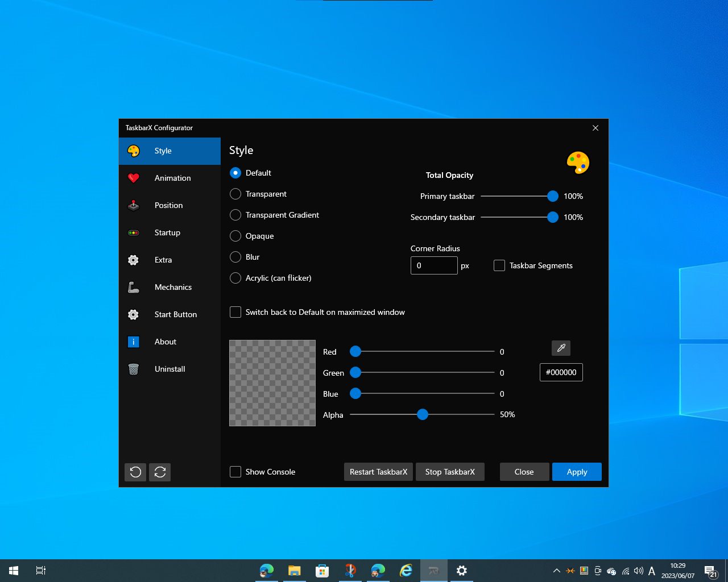This screenshot has width=728, height=582.
Task: Click the palette icon in top right corner
Action: [x=578, y=163]
